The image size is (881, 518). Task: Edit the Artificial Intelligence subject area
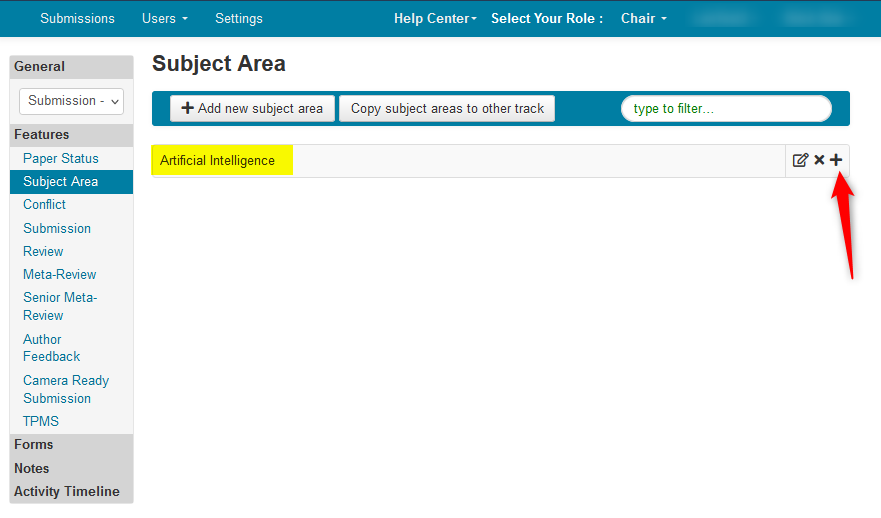pos(800,160)
